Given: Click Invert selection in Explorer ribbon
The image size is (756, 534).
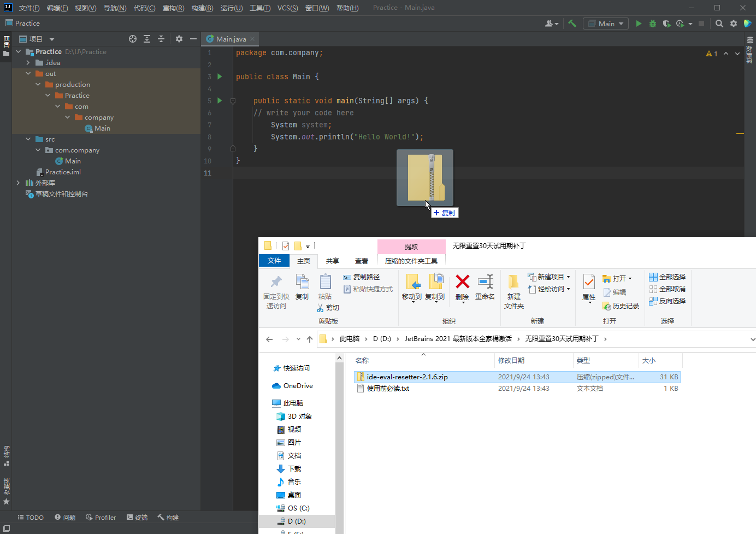Looking at the screenshot, I should coord(667,301).
